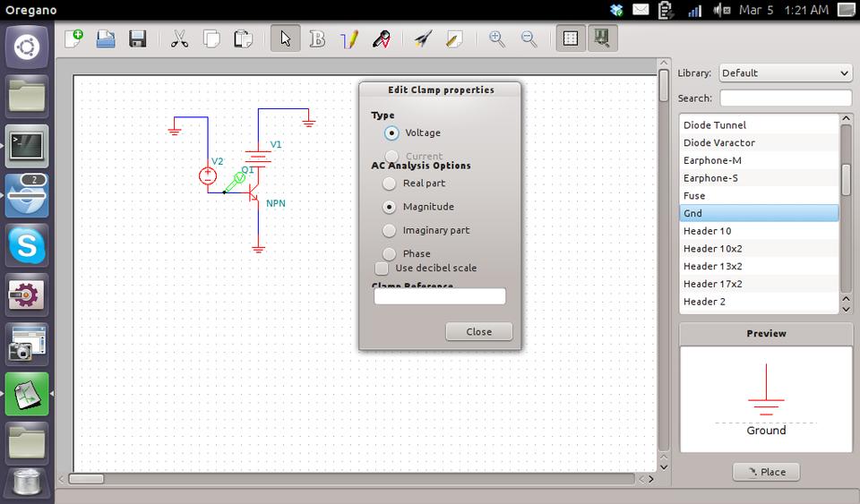Choose the Real part radio option
Viewport: 860px width, 504px height.
click(x=389, y=184)
